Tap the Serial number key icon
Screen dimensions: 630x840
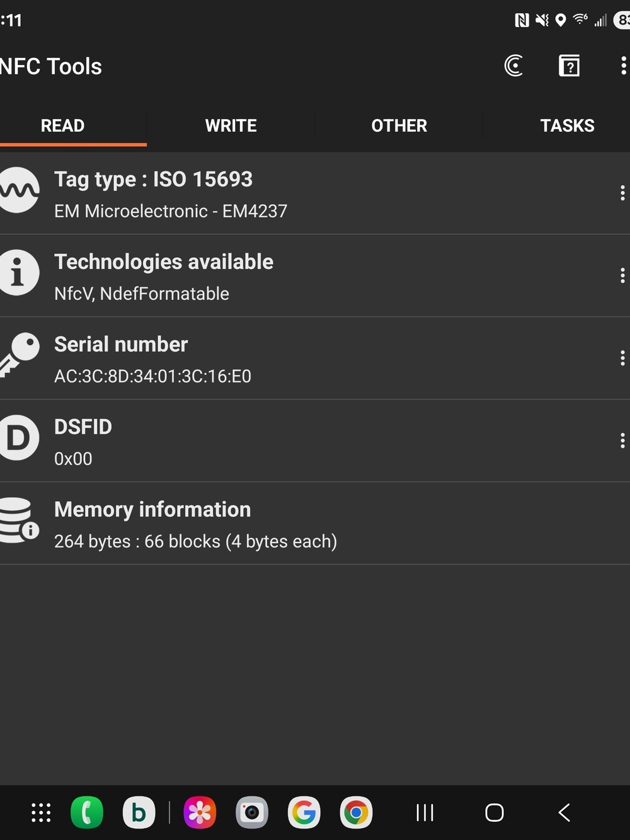point(18,355)
